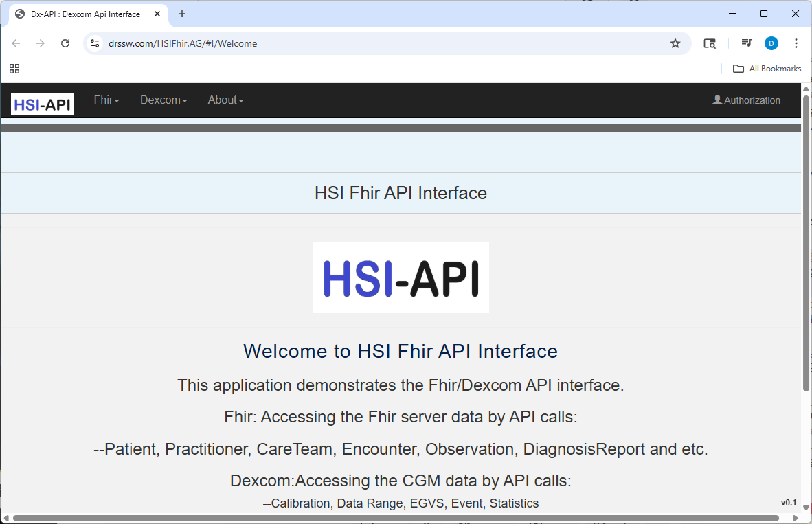This screenshot has height=524, width=812.
Task: Open the All Bookmarks folder
Action: (767, 69)
